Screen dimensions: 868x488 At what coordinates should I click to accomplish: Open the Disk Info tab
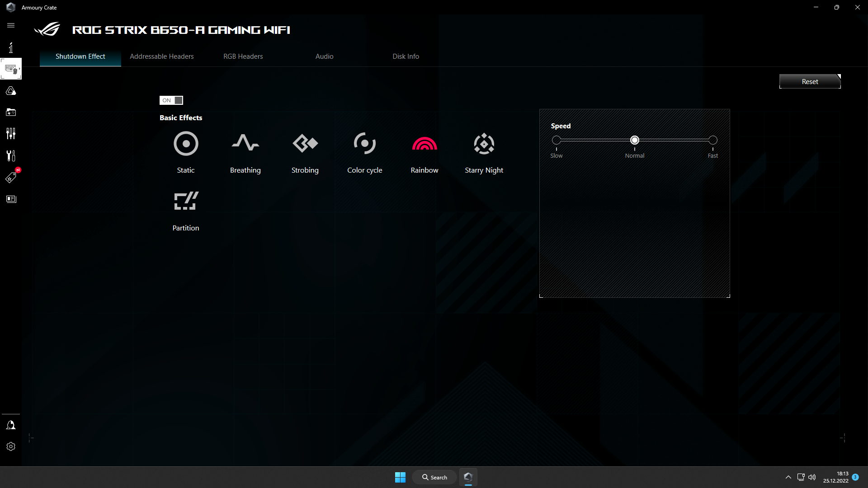click(x=406, y=56)
